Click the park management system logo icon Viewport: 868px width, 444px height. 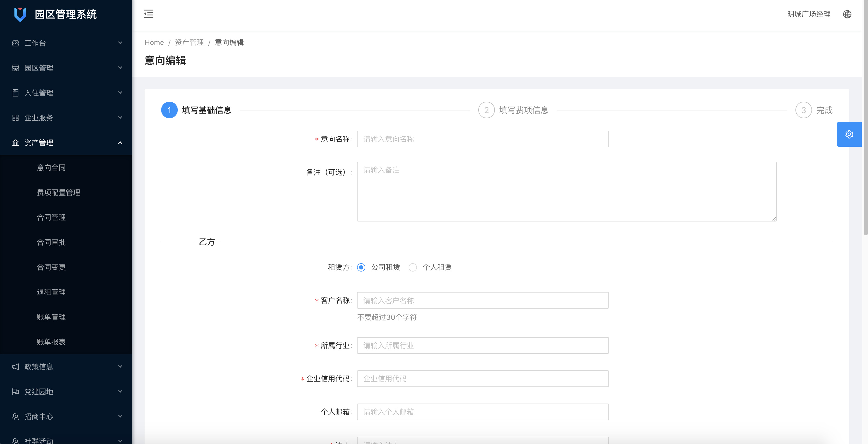pyautogui.click(x=20, y=14)
